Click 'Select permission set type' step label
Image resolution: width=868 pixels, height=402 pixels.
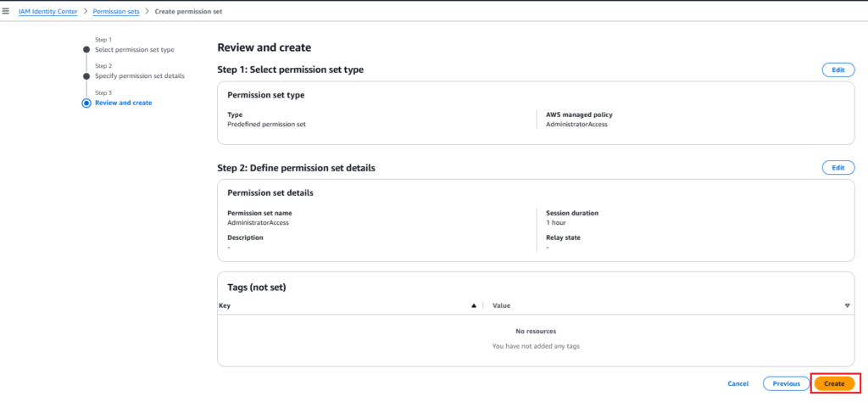(135, 50)
